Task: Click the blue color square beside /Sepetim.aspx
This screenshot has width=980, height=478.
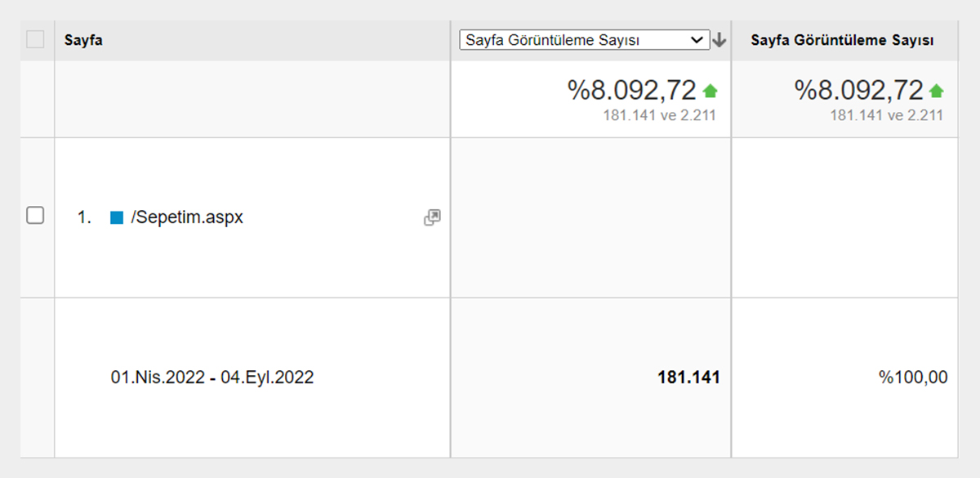Action: [x=117, y=218]
